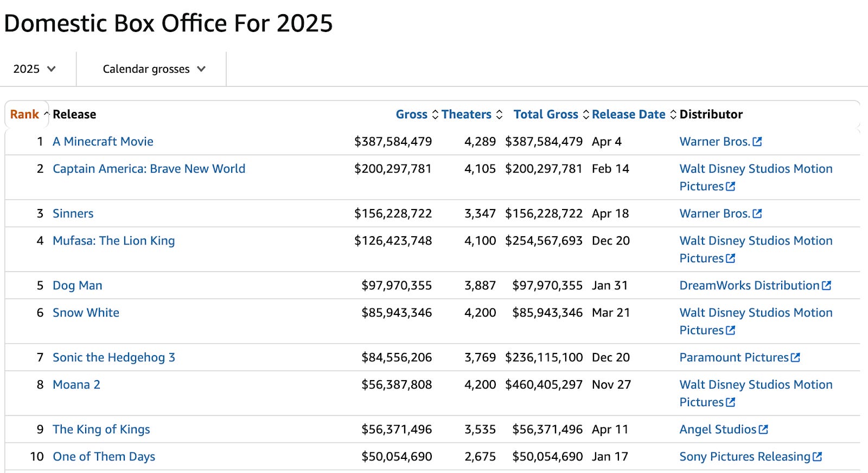Open Walt Disney distributor link for Snow White
868x473 pixels.
[x=756, y=321]
